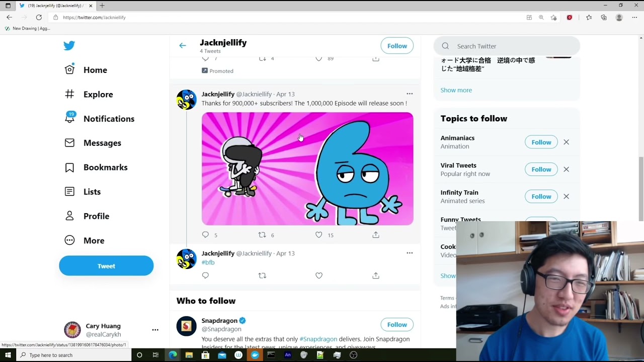This screenshot has width=644, height=362.
Task: Dismiss the Infinity Train topic
Action: click(x=566, y=197)
